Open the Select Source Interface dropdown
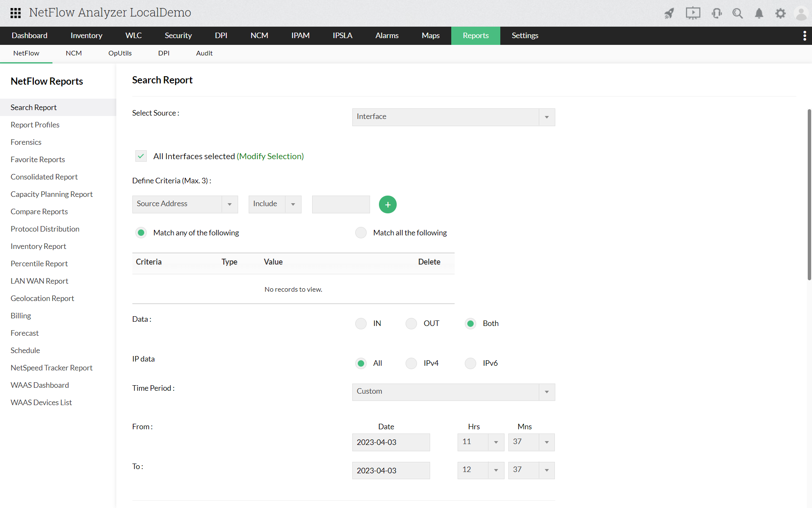Screen dimensions: 812x508 [x=453, y=117]
